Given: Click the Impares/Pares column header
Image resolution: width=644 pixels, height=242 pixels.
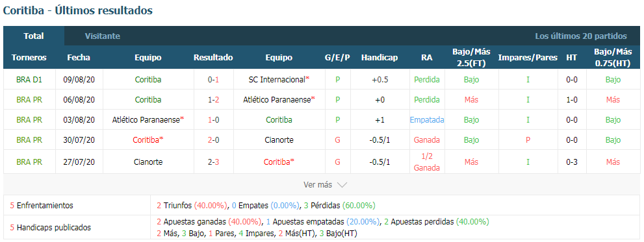Looking at the screenshot, I should point(528,58).
